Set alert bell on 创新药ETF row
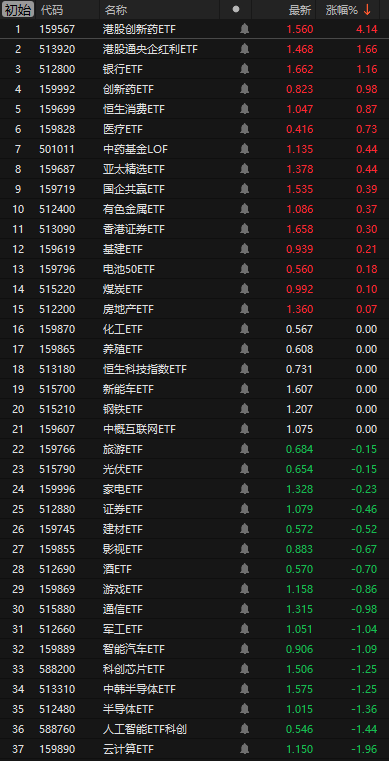389x761 pixels. pyautogui.click(x=244, y=89)
